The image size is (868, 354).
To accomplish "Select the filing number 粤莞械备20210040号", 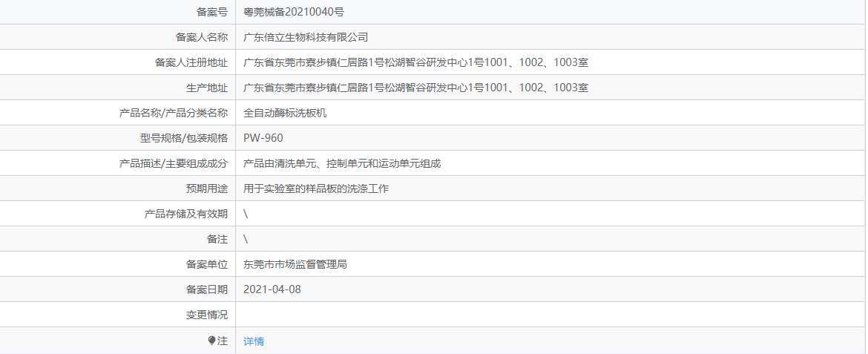I will pos(294,12).
